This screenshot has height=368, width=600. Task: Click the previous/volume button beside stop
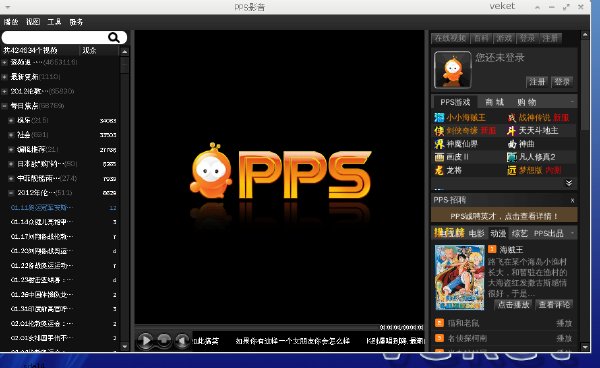coord(182,340)
